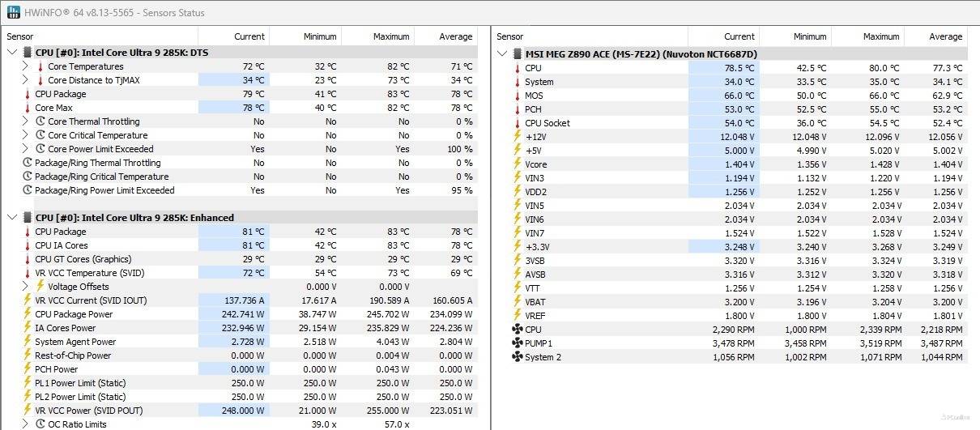Click the lightning icon beside CPU Package Power
980x430 pixels.
pyautogui.click(x=28, y=314)
